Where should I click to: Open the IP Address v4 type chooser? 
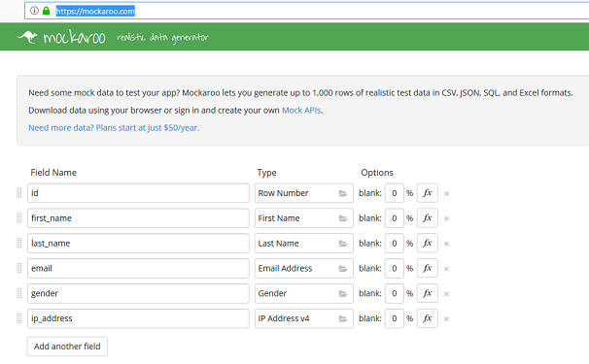tap(304, 318)
